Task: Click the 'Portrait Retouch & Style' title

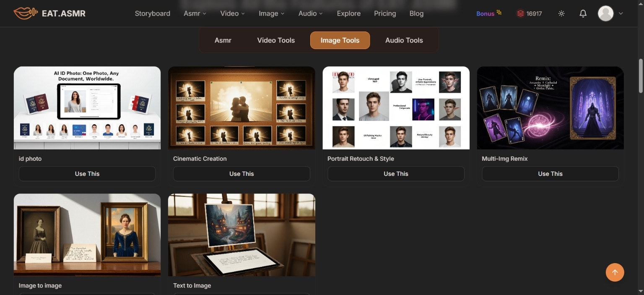Action: coord(361,159)
